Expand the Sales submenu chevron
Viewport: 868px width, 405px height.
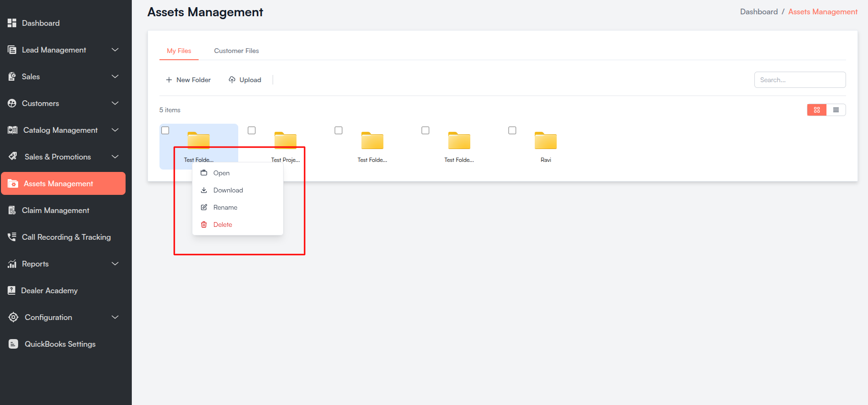115,76
